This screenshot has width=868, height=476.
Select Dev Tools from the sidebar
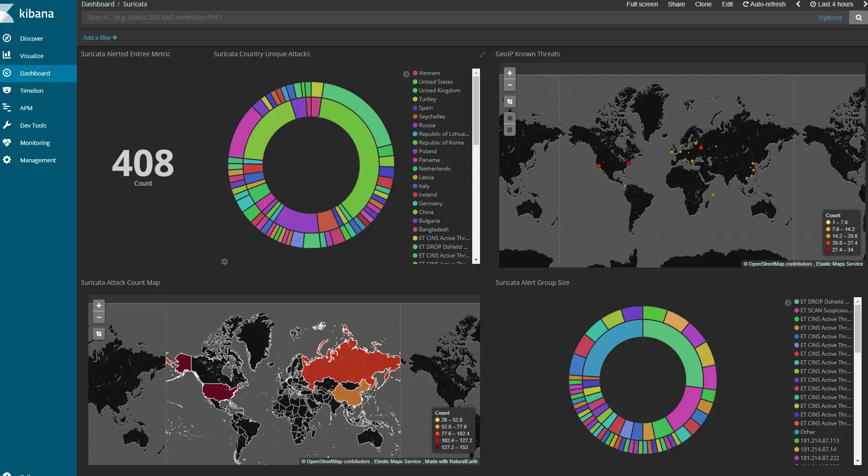(x=32, y=125)
